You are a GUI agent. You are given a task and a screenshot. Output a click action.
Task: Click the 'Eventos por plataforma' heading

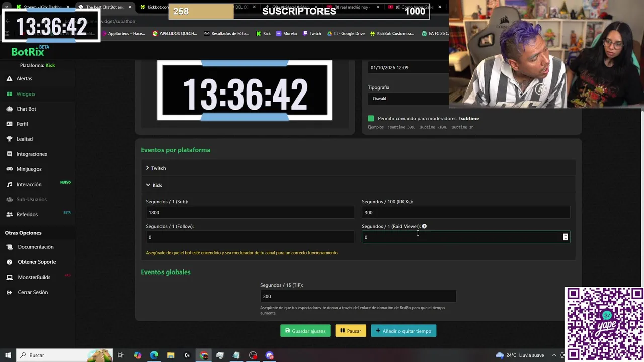tap(176, 150)
